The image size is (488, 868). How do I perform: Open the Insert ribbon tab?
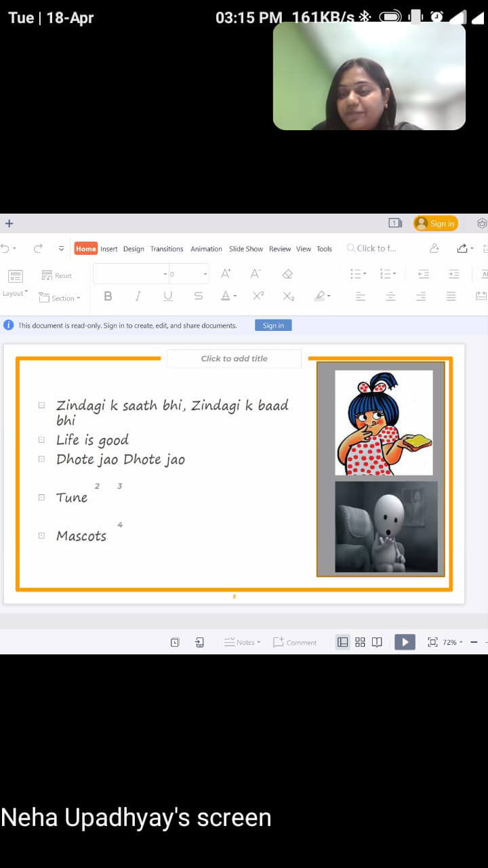109,249
